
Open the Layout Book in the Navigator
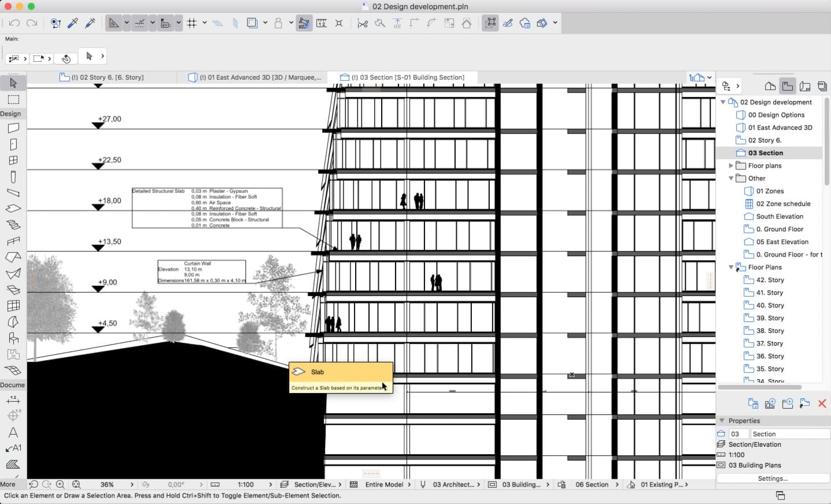(x=805, y=86)
